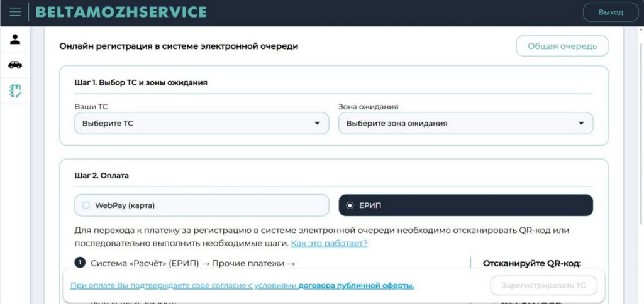Click the arrow in Выберите зона ожидания field

[x=581, y=124]
